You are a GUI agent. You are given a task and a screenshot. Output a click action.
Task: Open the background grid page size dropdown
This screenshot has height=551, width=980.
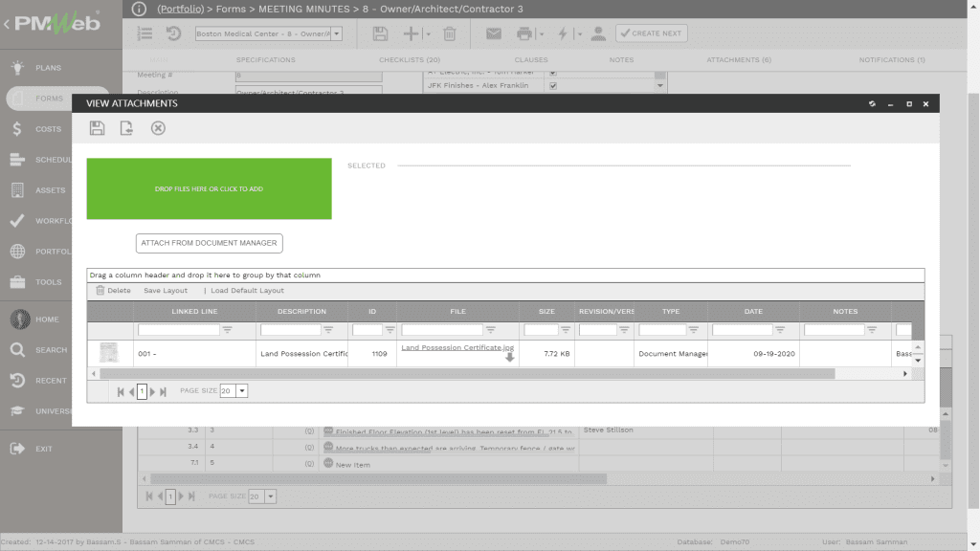pos(271,496)
